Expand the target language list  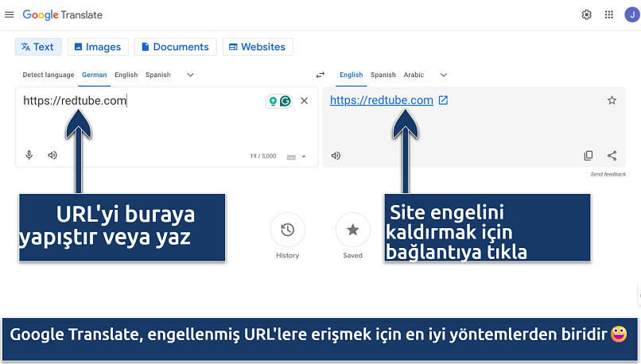[x=443, y=75]
